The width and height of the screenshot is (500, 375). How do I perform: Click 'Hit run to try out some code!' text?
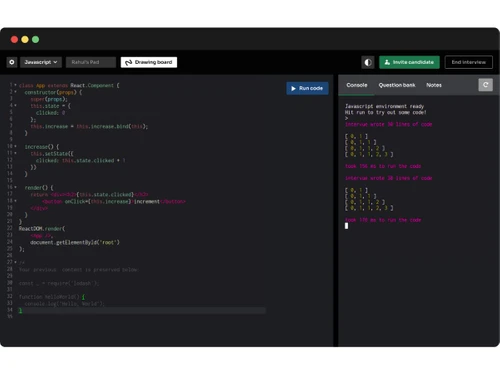click(386, 112)
